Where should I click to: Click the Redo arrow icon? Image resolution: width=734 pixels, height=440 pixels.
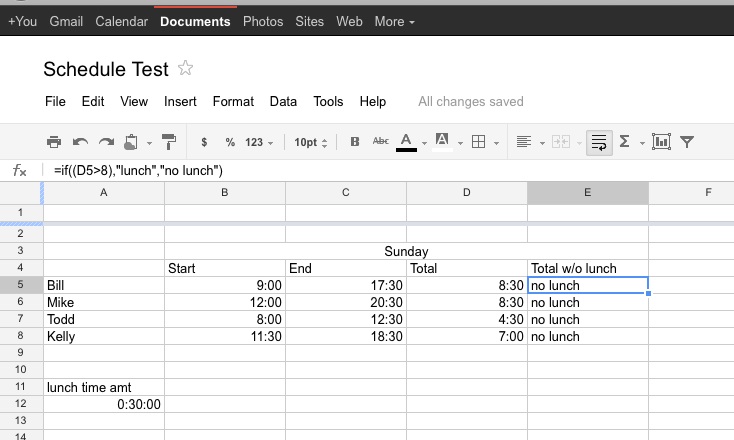pos(106,143)
